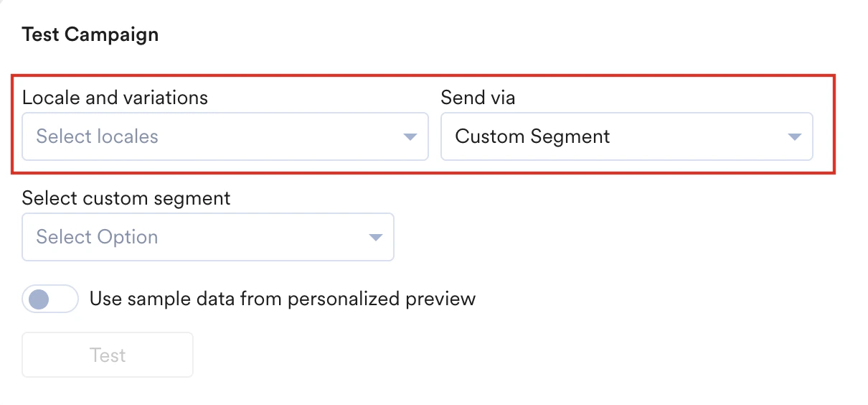Toggle Use sample data from personalized preview

point(49,299)
